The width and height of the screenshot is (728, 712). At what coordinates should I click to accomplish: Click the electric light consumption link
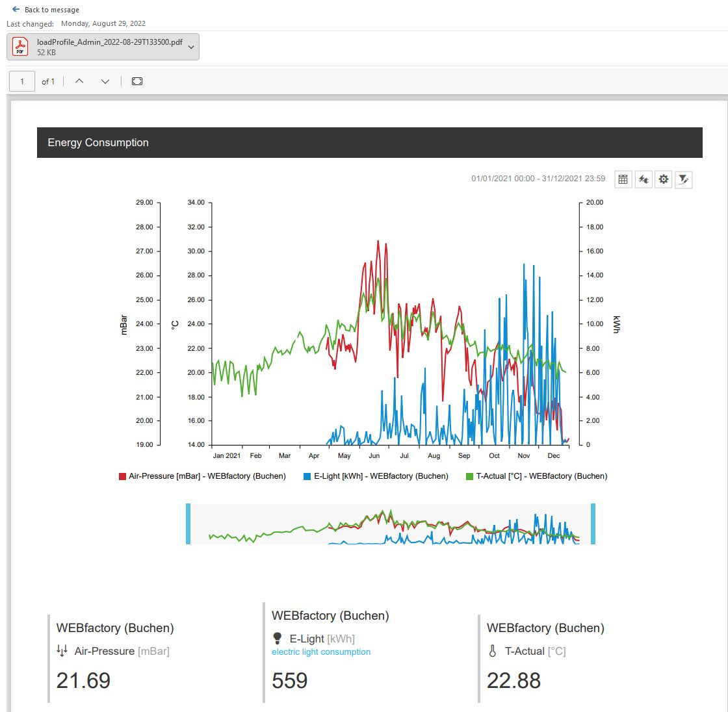click(321, 652)
